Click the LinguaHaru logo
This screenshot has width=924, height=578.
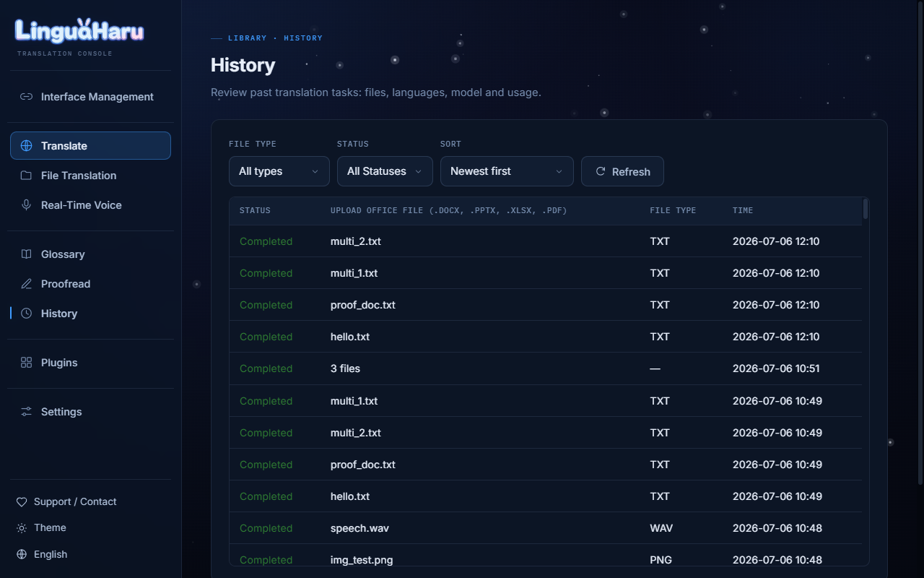pos(79,31)
